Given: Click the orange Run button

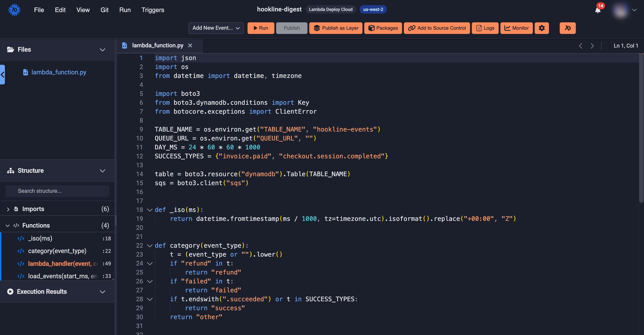Looking at the screenshot, I should click(261, 28).
